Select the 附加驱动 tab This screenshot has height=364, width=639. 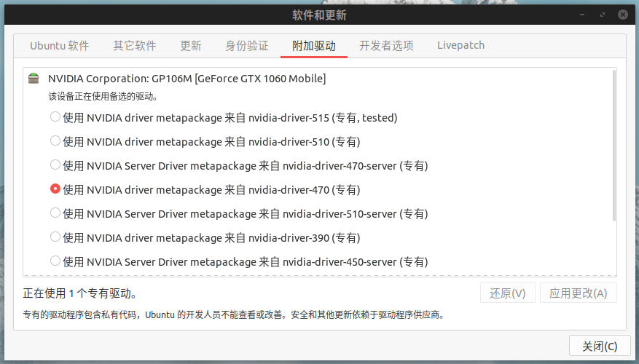pyautogui.click(x=314, y=46)
